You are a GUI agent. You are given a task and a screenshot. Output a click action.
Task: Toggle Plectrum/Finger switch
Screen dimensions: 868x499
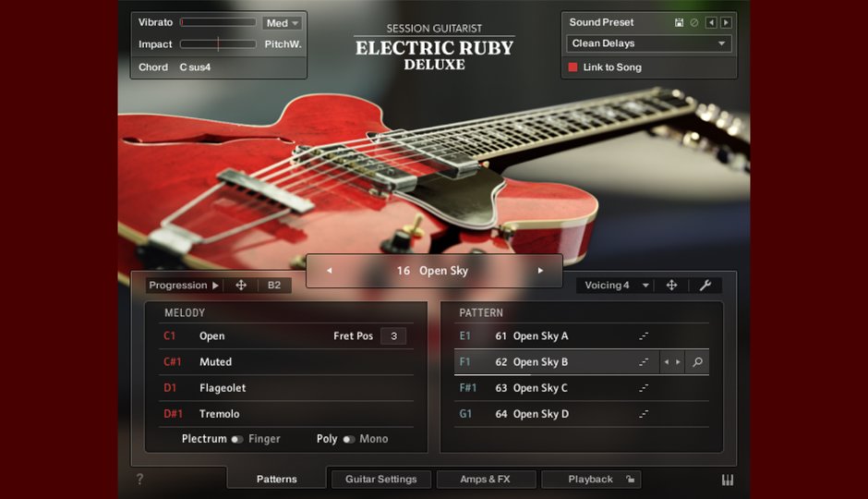pos(237,439)
